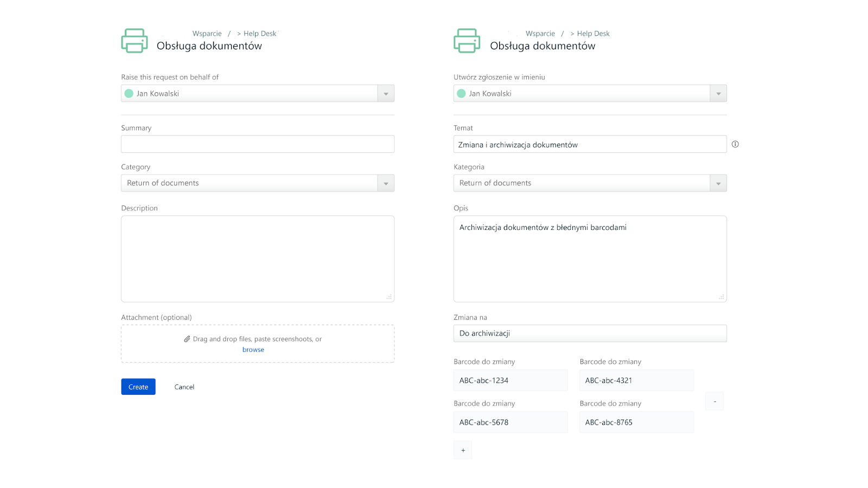Click barcode field containing ABC-abc-5678
Image resolution: width=868 pixels, height=488 pixels.
(x=510, y=422)
